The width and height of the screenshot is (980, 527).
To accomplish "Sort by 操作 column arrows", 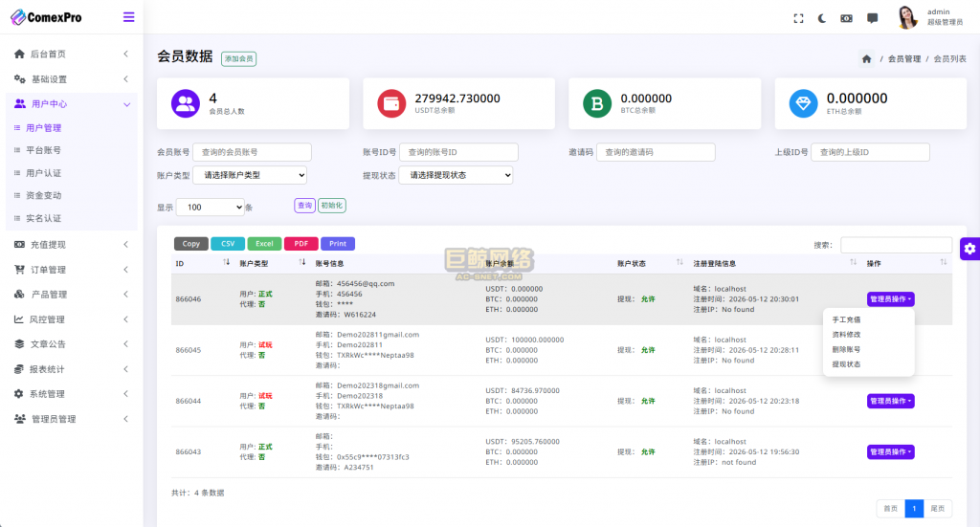I will pos(943,263).
